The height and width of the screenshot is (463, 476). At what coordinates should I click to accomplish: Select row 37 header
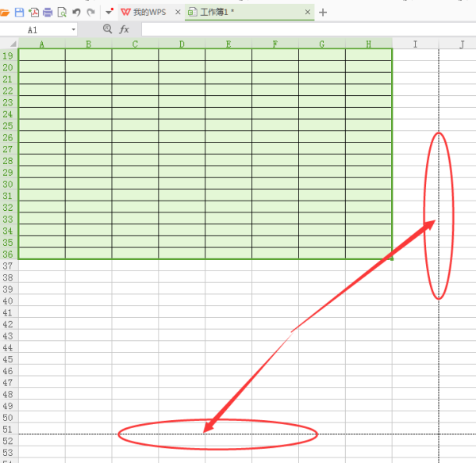pos(9,266)
